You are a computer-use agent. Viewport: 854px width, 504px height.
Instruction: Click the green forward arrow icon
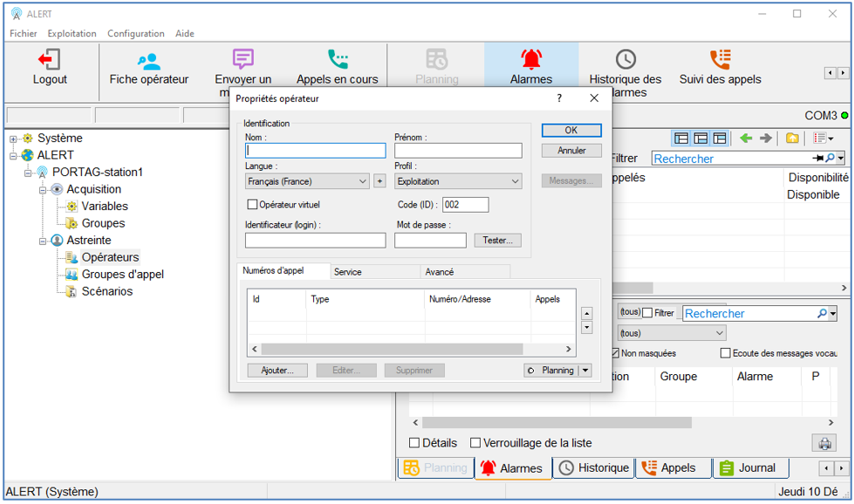(765, 138)
